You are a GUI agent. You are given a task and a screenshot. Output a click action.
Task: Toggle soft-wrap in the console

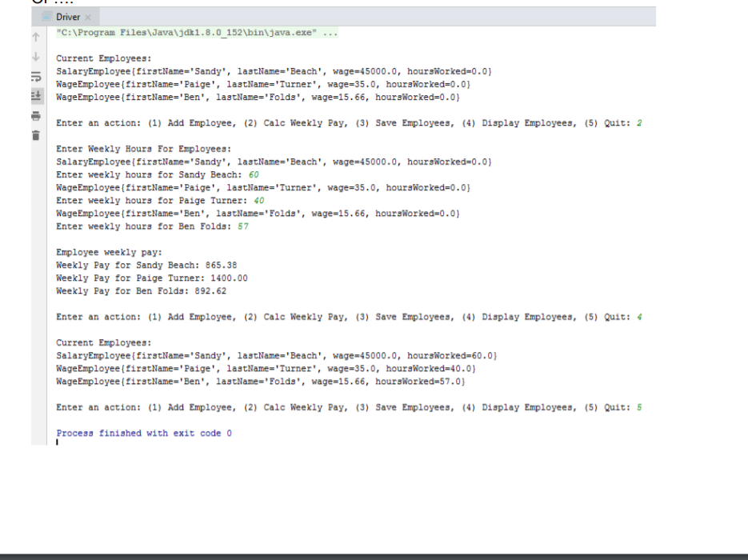(x=36, y=76)
